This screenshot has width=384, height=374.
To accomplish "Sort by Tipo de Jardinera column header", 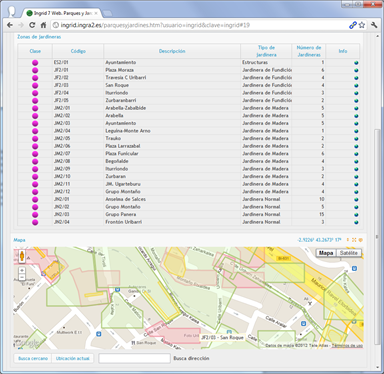I will pyautogui.click(x=266, y=51).
